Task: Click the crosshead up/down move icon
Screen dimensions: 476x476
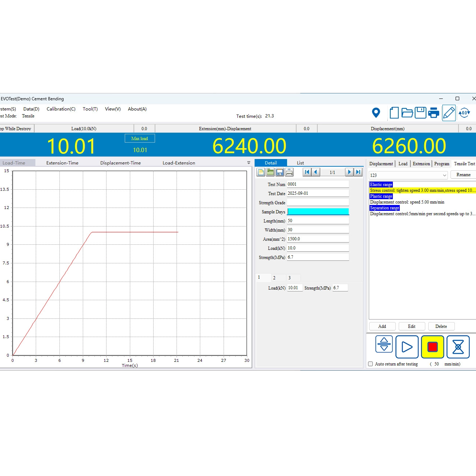Action: pos(384,344)
